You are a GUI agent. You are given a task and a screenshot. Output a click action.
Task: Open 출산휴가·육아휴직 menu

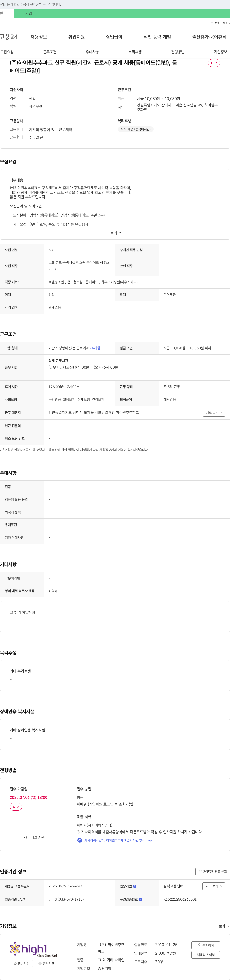click(x=209, y=37)
